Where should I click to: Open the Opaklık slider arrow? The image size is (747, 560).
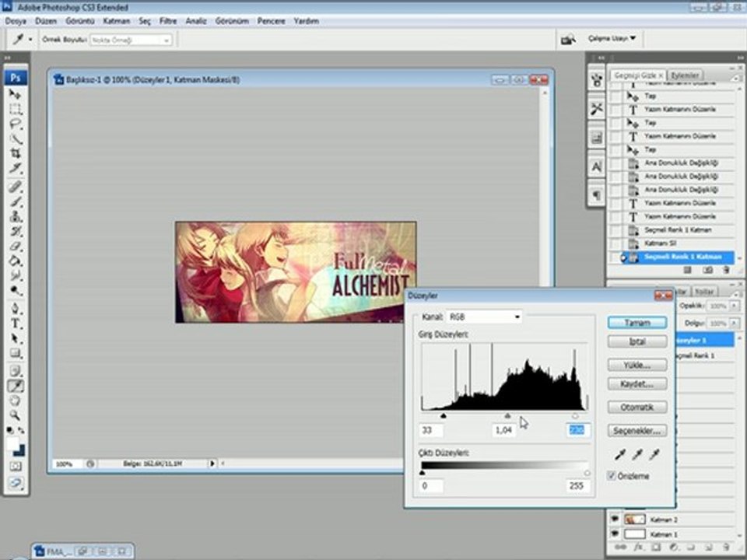point(735,306)
